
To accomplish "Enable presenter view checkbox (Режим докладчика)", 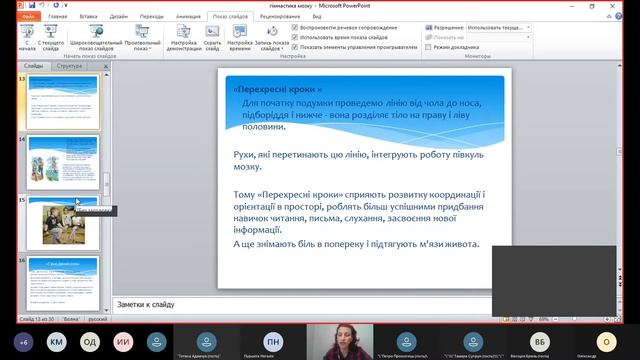I will [428, 47].
